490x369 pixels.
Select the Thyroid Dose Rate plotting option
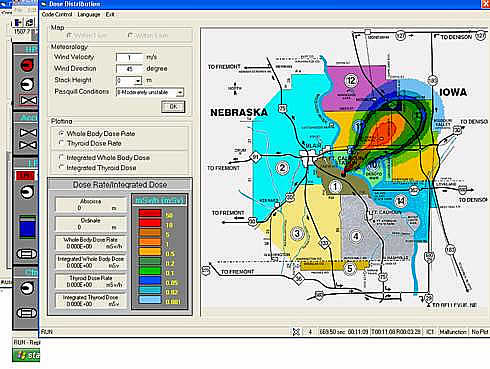coord(61,143)
